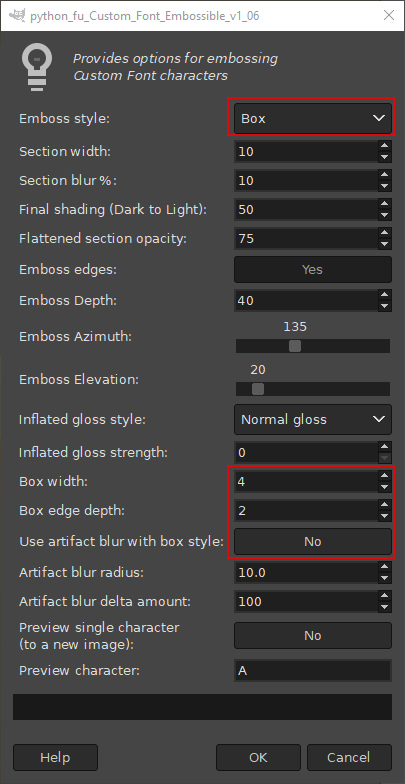The width and height of the screenshot is (405, 784).
Task: Increase Artifact blur radius up arrow
Action: point(384,566)
